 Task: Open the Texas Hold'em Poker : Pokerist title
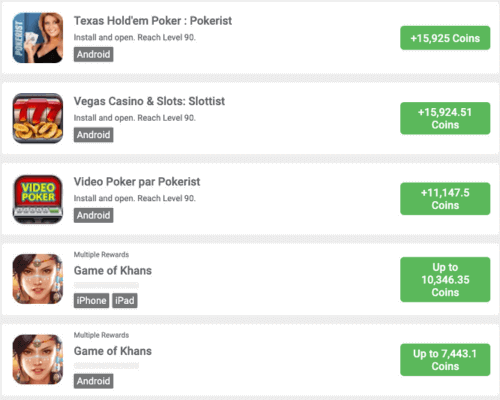[x=153, y=21]
